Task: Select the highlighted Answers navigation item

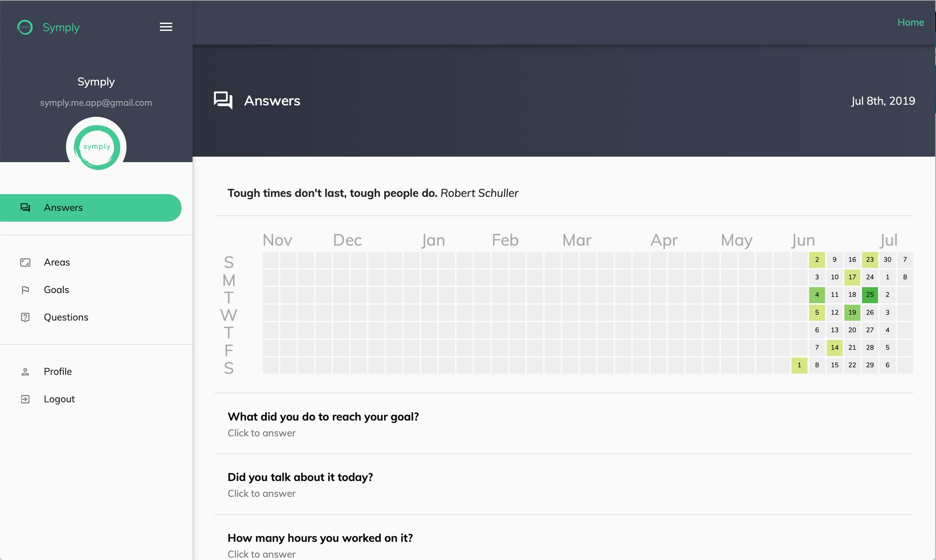Action: pyautogui.click(x=91, y=207)
